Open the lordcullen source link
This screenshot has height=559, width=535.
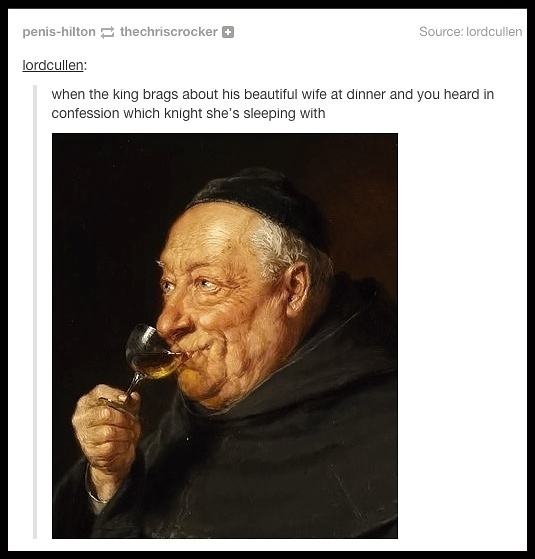494,32
